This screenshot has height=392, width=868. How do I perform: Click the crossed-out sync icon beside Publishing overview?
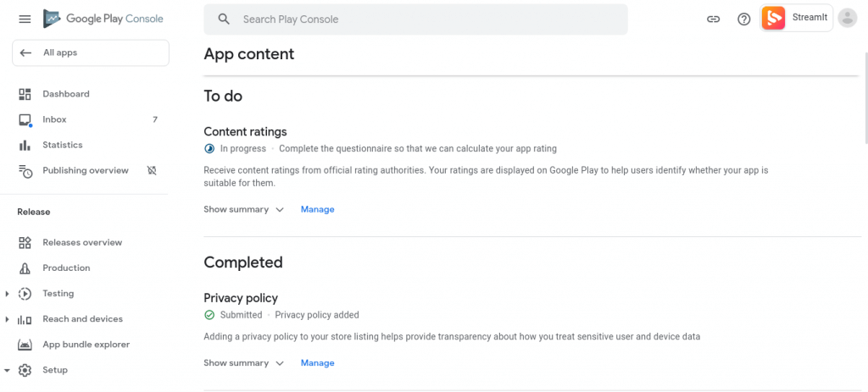click(x=152, y=170)
